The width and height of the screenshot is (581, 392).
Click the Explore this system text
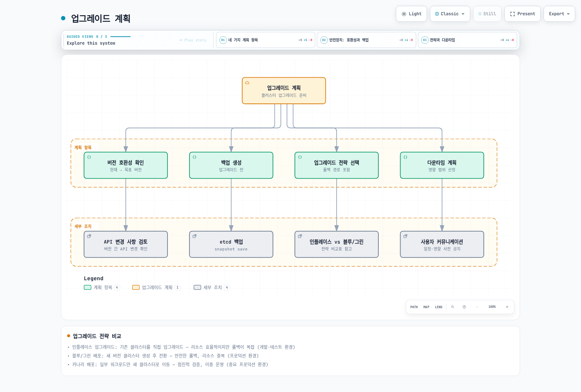(91, 43)
